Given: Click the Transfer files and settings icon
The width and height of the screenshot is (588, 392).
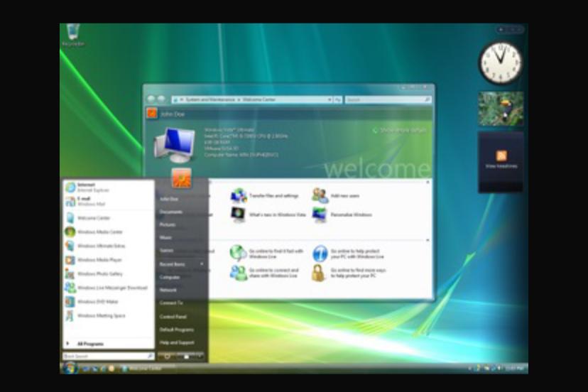Looking at the screenshot, I should click(239, 195).
